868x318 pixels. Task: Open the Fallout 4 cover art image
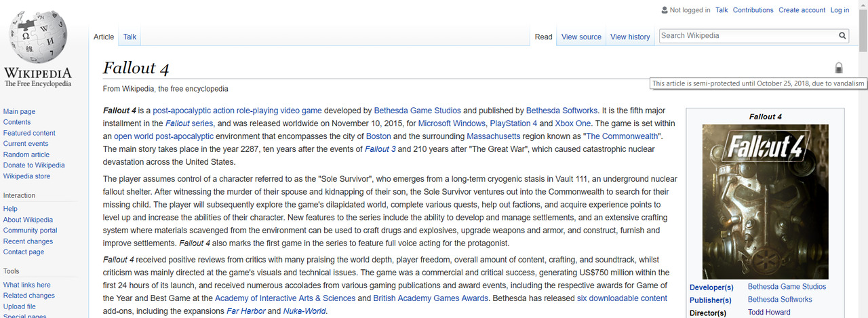[x=765, y=201]
